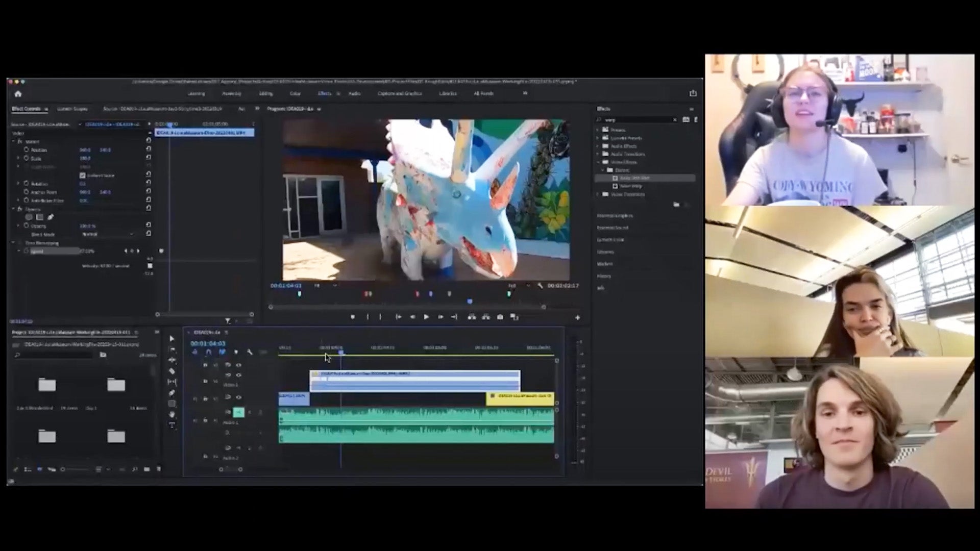Viewport: 980px width, 551px height.
Task: Click the timeline playhead handle
Action: pyautogui.click(x=341, y=352)
